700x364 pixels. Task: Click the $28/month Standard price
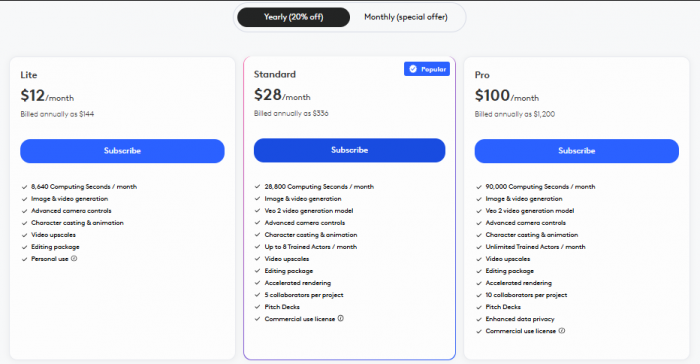tap(282, 95)
